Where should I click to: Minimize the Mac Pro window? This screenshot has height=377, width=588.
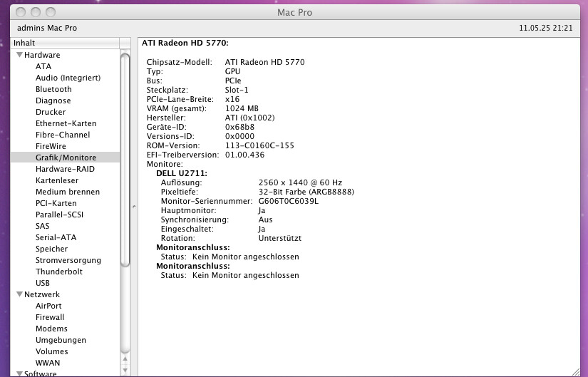36,12
